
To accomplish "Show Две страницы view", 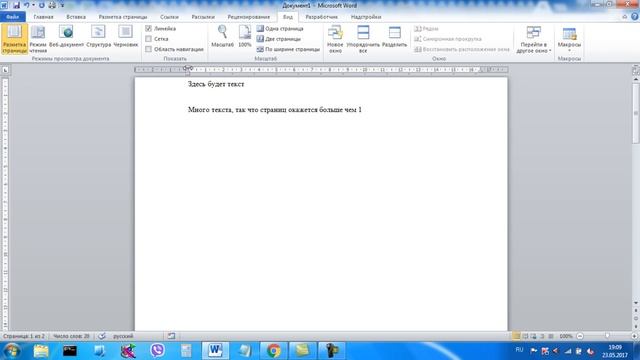I will 279,39.
